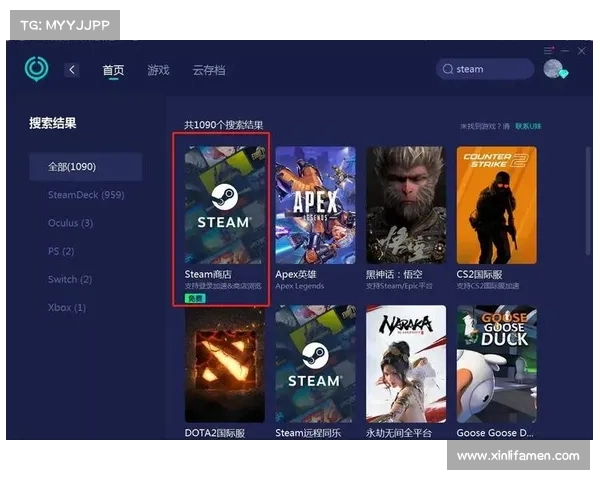Filter results by Switch (2)
This screenshot has width=600, height=480.
pyautogui.click(x=70, y=279)
